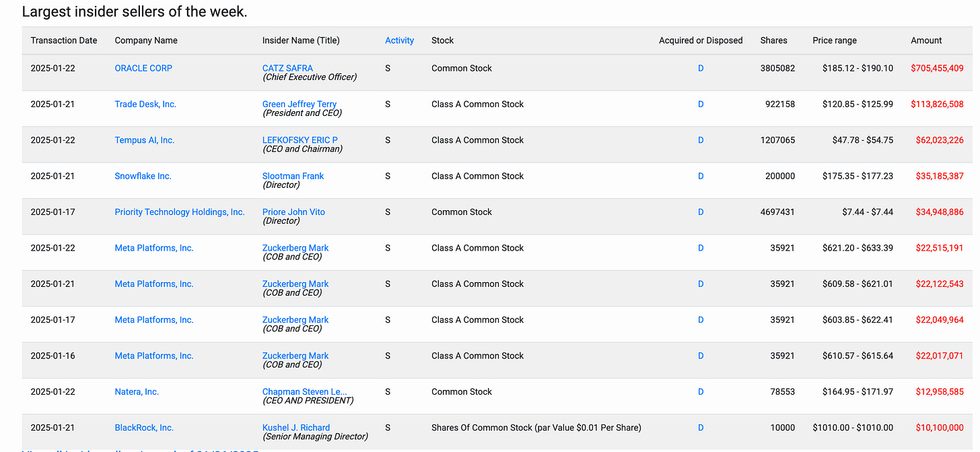Select the Shares Of Common Stock (par Value) cell

click(x=536, y=428)
